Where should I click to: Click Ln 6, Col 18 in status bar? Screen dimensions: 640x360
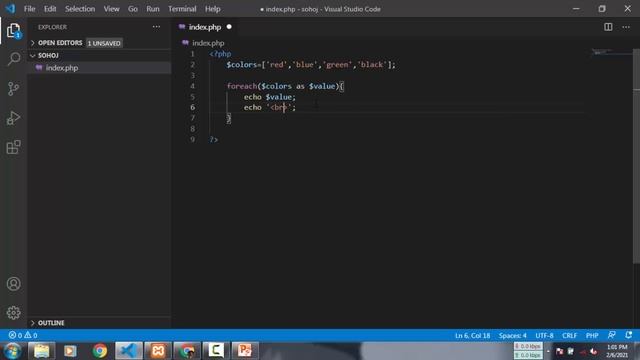click(x=472, y=335)
